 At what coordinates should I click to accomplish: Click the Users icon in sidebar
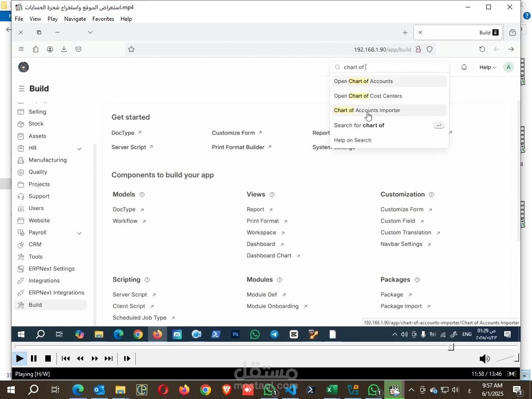21,208
